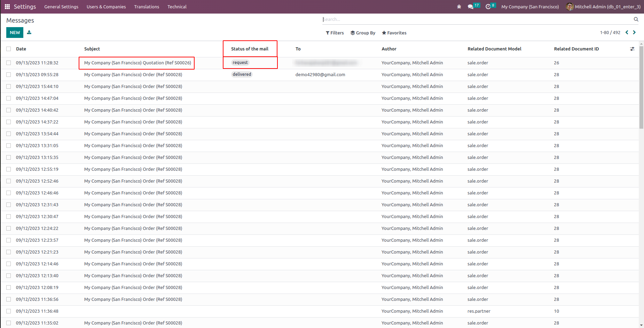
Task: Open Mitchell Admin user menu
Action: [603, 7]
